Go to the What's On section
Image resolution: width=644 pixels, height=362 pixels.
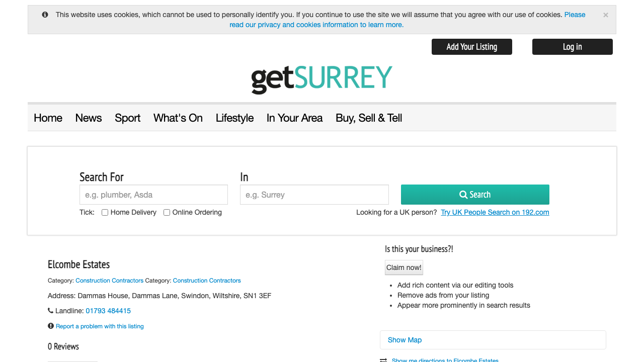tap(178, 118)
